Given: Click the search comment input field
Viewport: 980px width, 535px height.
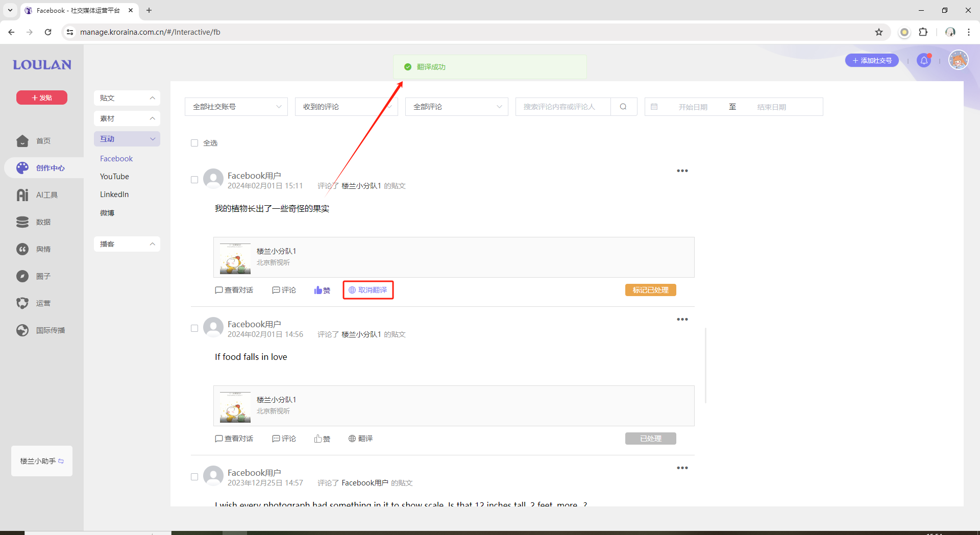Looking at the screenshot, I should click(x=563, y=107).
